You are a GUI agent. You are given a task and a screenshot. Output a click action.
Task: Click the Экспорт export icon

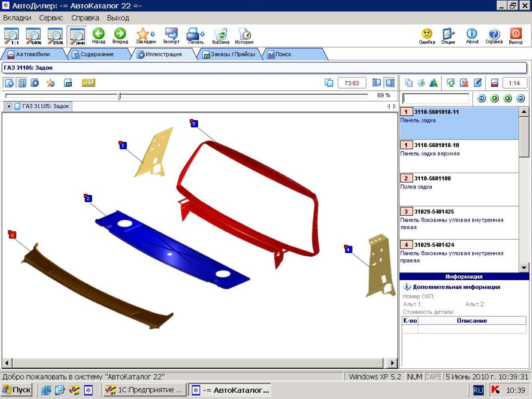coord(171,34)
